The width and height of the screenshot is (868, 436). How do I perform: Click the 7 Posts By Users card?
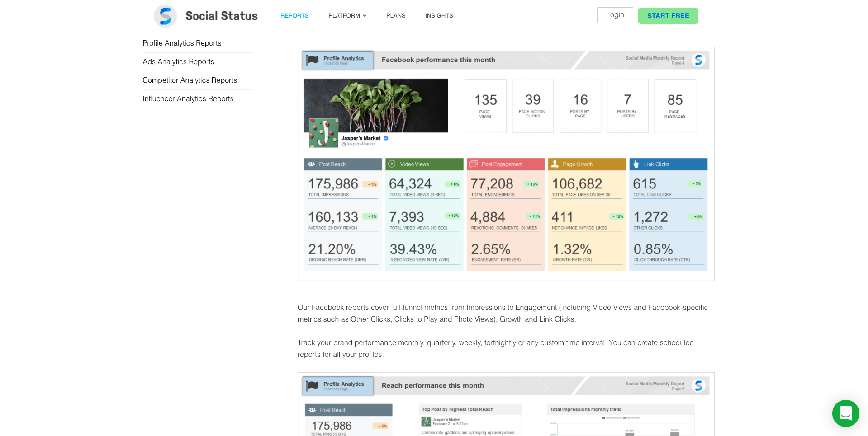(x=627, y=106)
